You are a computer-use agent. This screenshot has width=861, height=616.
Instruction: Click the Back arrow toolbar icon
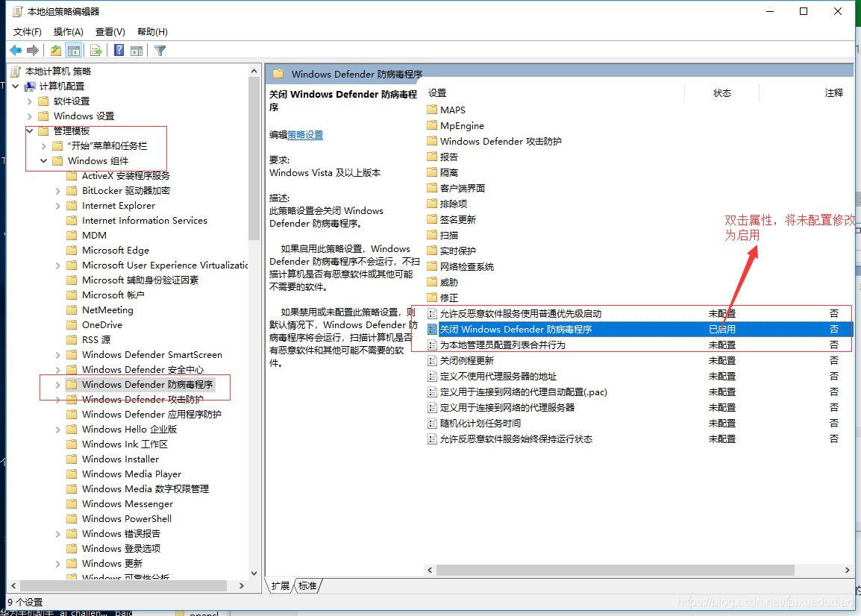pyautogui.click(x=16, y=51)
